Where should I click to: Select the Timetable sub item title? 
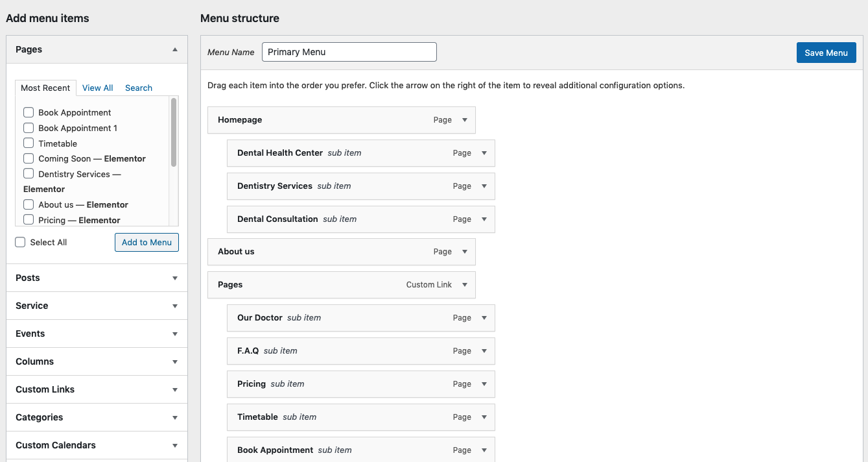257,417
